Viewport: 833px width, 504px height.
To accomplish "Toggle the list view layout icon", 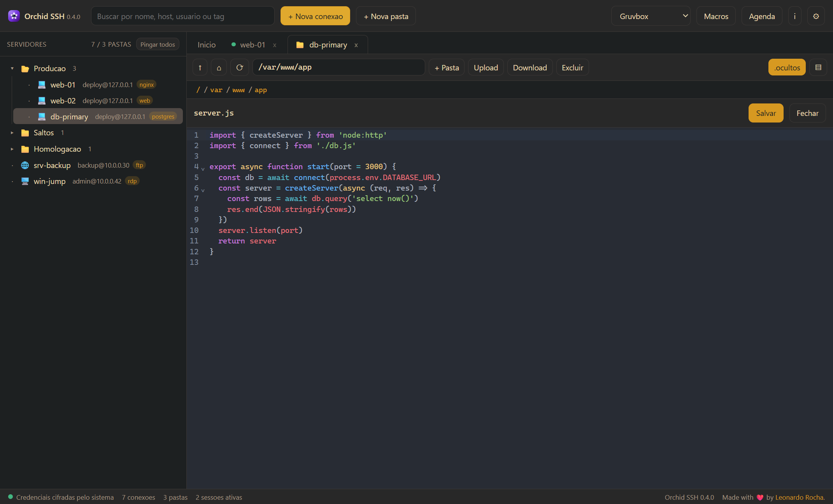I will pyautogui.click(x=818, y=67).
